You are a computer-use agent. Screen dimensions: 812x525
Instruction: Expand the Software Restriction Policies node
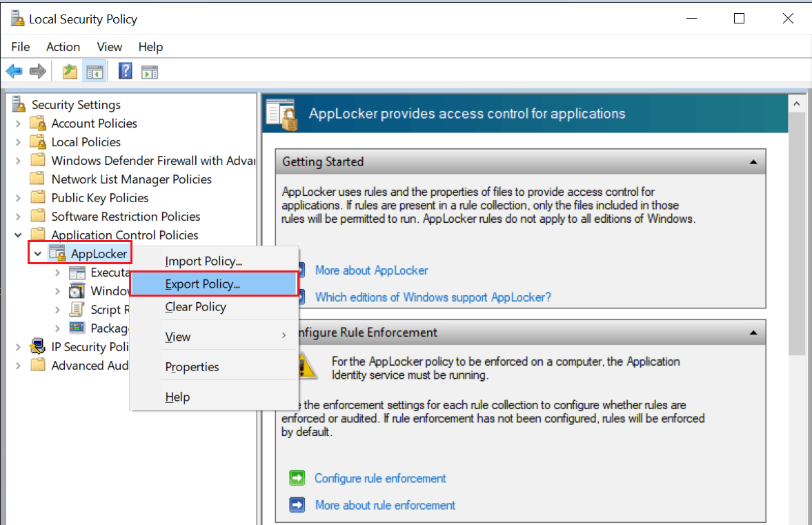(x=18, y=217)
